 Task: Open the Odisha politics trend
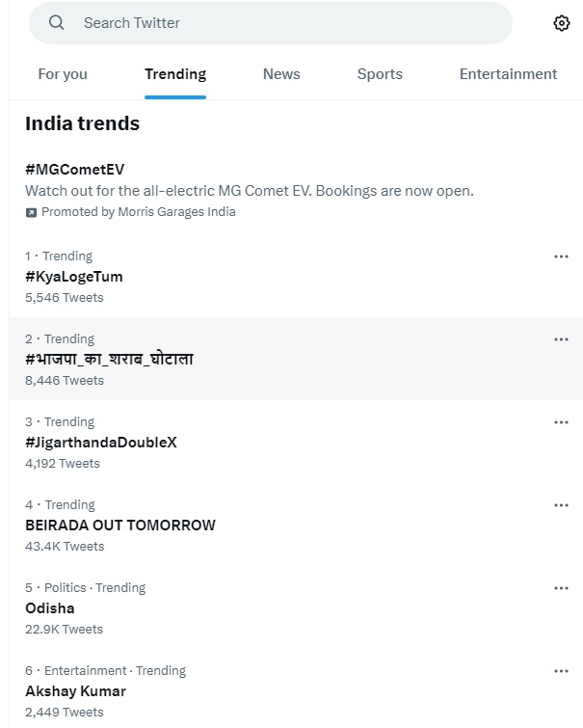click(50, 608)
